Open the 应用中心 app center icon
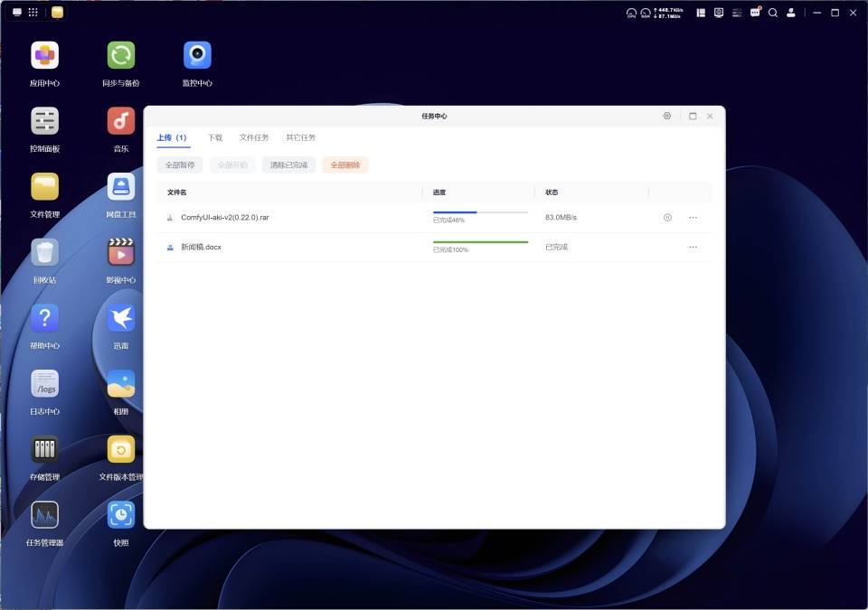 (44, 55)
